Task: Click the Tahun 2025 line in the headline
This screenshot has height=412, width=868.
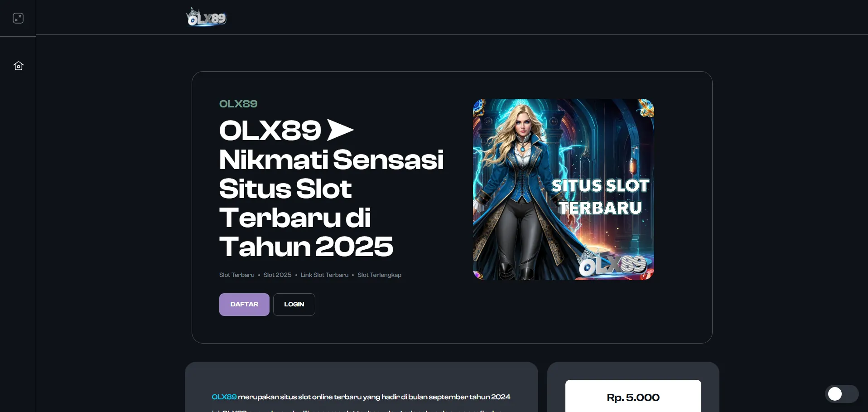Action: coord(306,247)
